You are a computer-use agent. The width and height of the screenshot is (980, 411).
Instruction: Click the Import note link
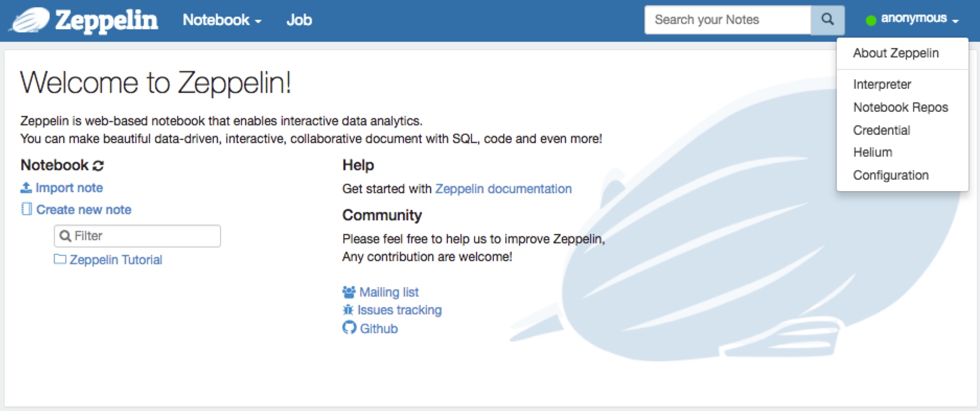click(x=69, y=187)
